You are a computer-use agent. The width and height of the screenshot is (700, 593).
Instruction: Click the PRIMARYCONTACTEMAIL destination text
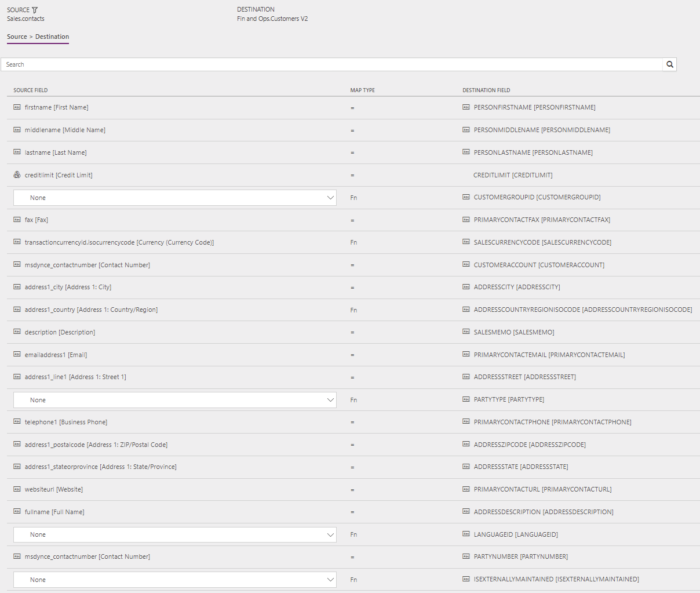coord(549,355)
